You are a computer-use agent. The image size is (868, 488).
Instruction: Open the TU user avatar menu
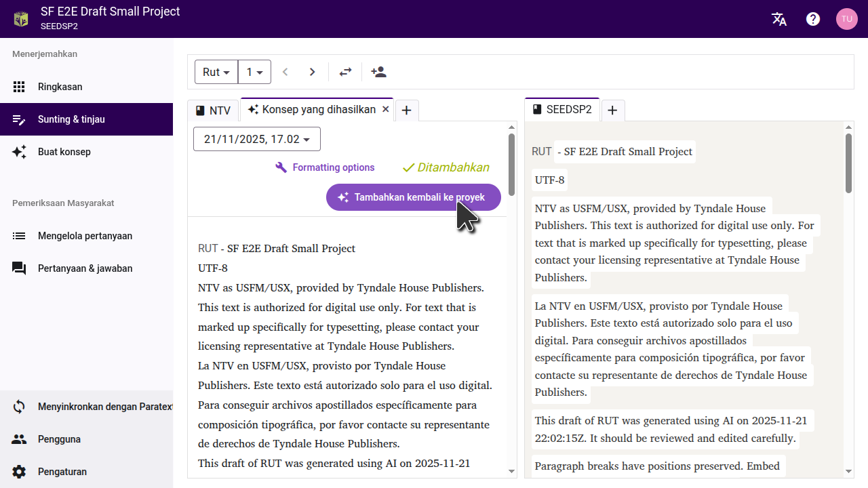pos(846,19)
